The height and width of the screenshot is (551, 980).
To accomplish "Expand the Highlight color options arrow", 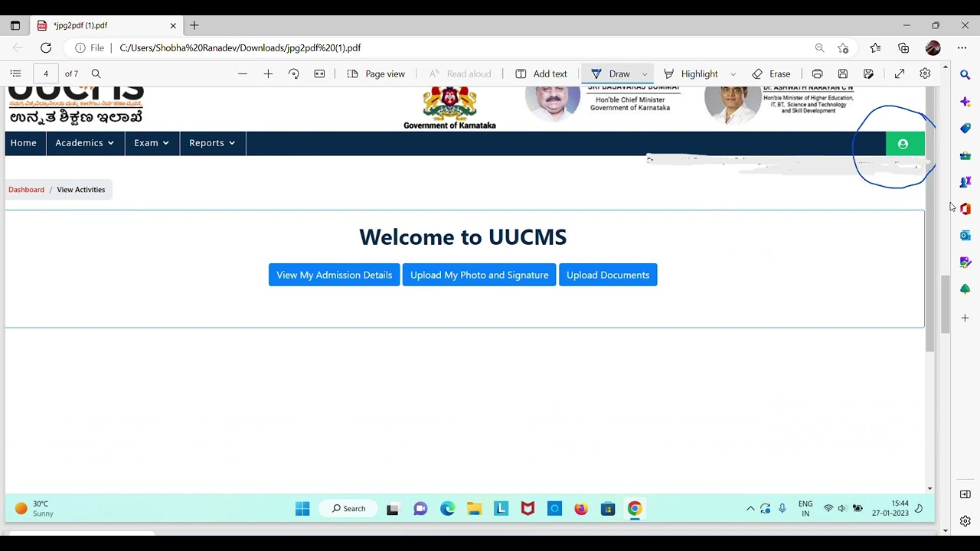I will pos(733,74).
